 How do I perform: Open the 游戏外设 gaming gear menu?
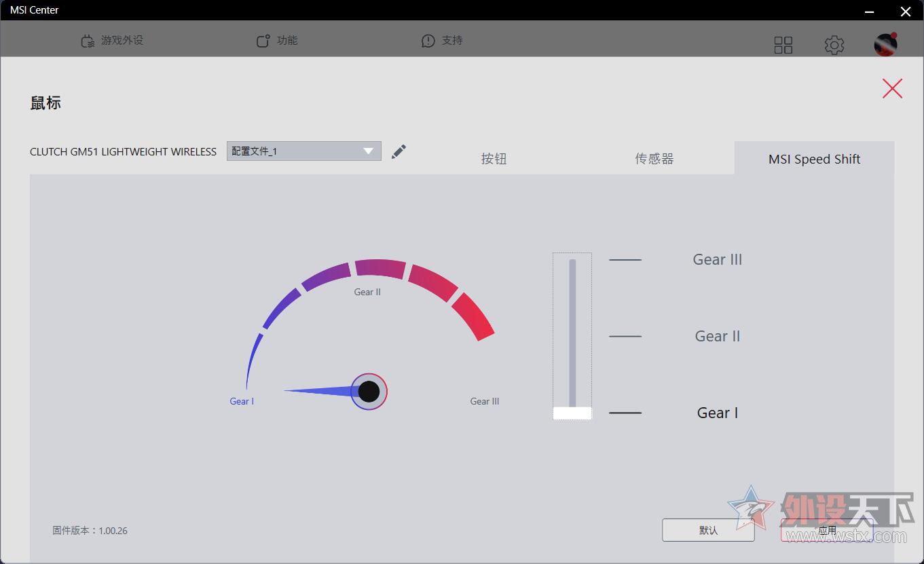click(x=112, y=41)
